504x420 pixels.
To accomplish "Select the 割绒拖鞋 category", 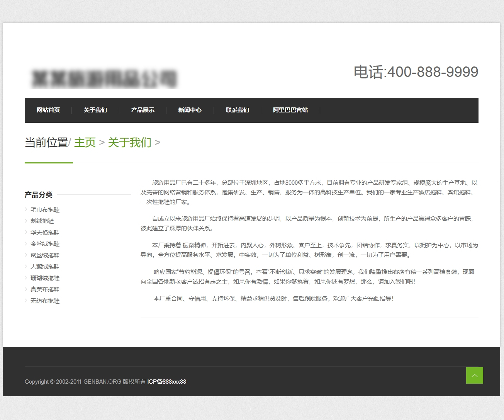I will [x=41, y=221].
